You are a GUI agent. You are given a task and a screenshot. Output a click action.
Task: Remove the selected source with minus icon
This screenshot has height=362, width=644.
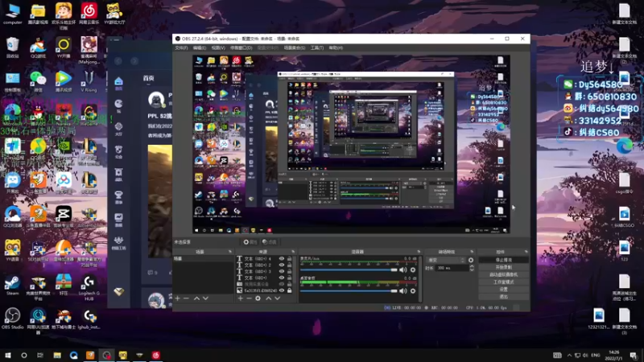point(249,298)
